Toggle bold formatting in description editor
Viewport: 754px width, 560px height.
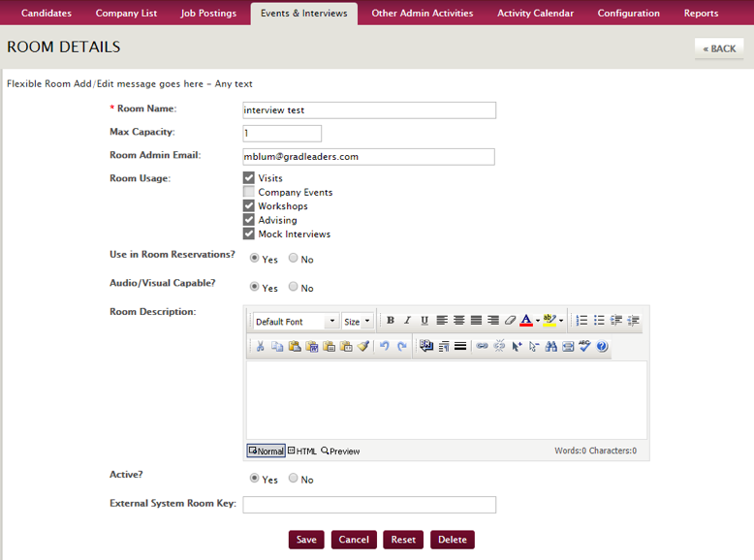coord(391,320)
